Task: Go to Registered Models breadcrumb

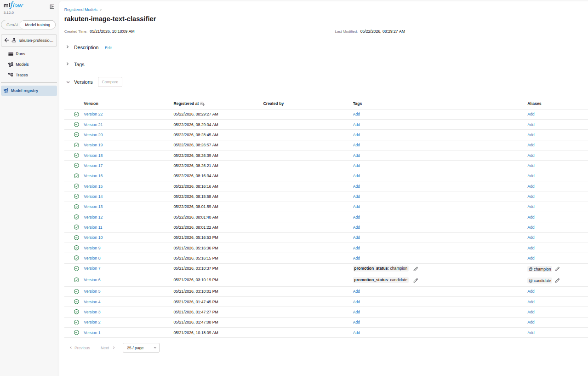Action: (81, 10)
